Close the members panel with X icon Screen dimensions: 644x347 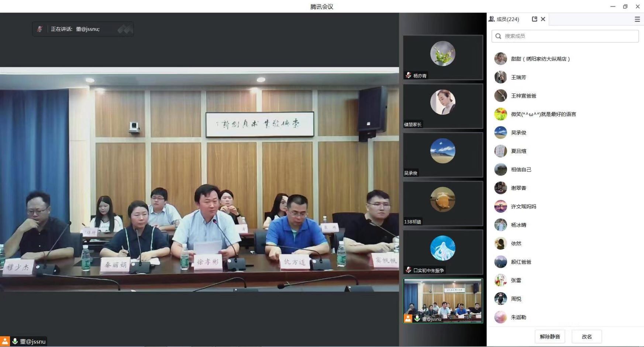point(543,19)
